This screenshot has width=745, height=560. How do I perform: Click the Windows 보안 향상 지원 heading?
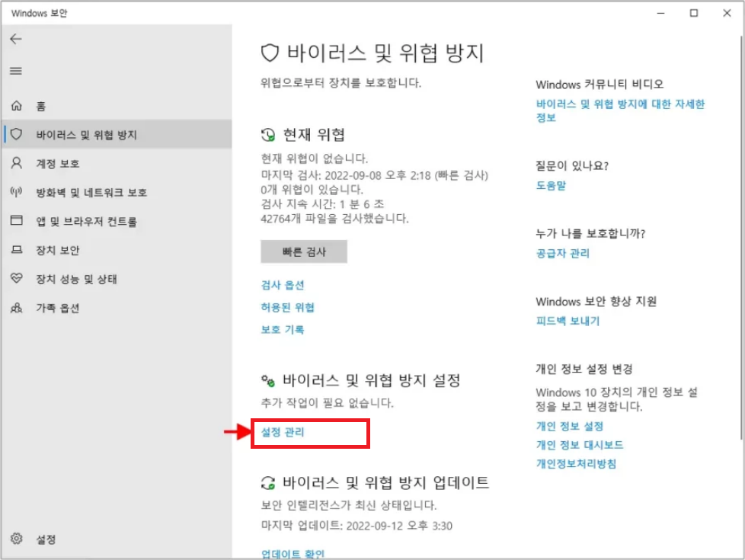[x=596, y=302]
